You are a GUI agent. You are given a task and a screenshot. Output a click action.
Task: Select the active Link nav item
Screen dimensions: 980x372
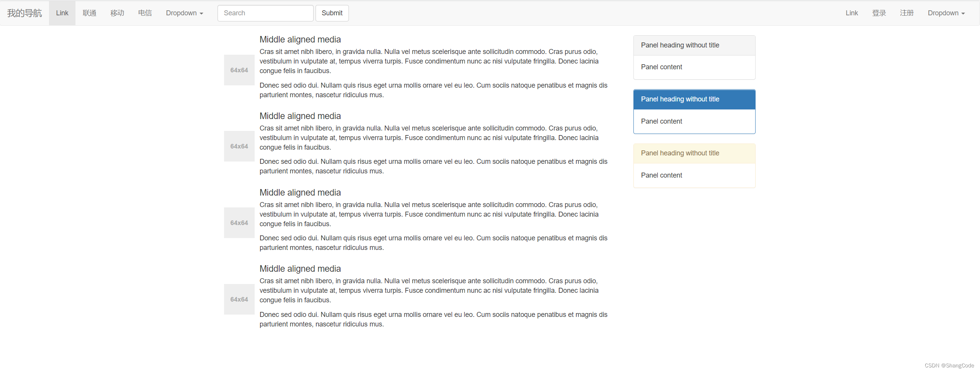[62, 13]
